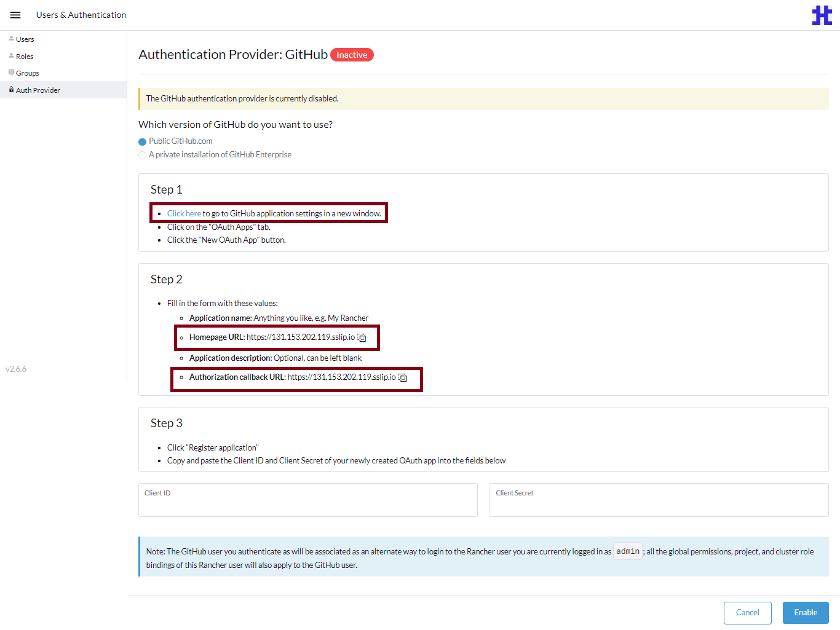Click the 'Authorization callback URL' value text

[341, 377]
